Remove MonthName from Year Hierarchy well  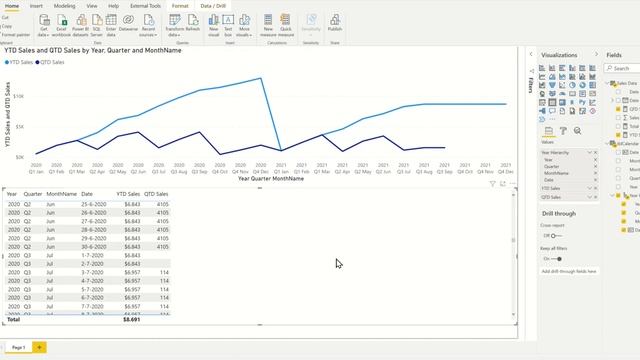[x=595, y=173]
